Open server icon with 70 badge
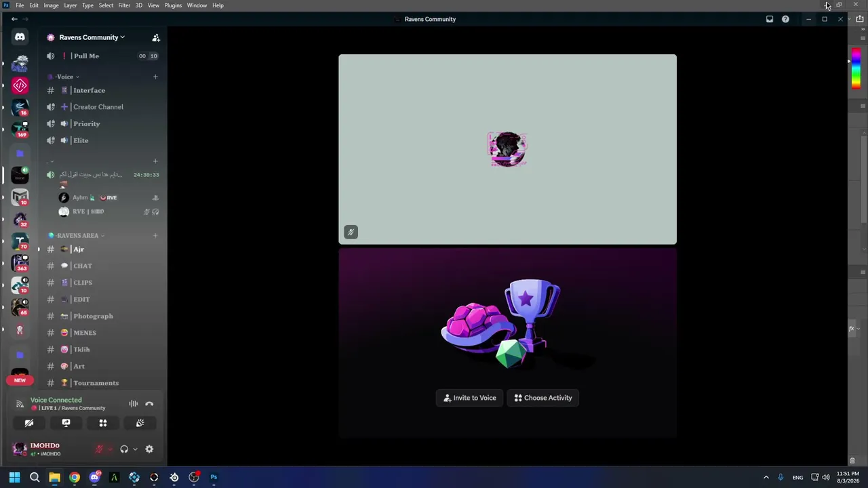Viewport: 868px width, 488px height. tap(20, 241)
